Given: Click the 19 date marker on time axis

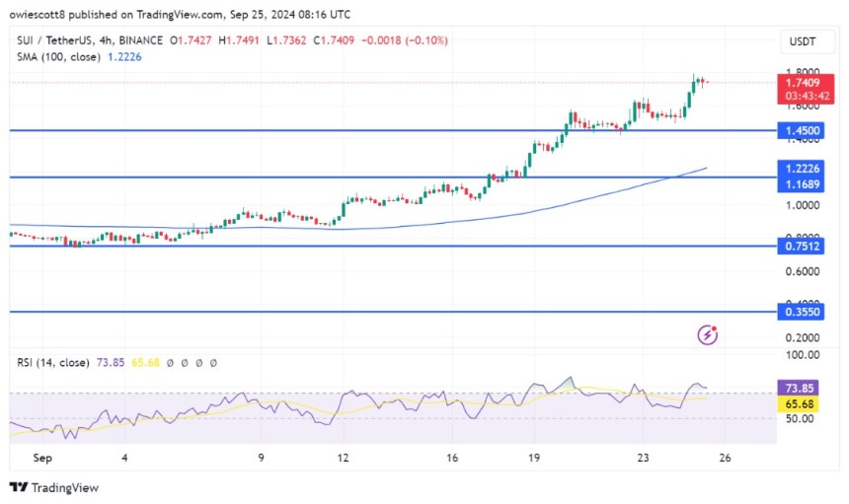Looking at the screenshot, I should tap(533, 458).
